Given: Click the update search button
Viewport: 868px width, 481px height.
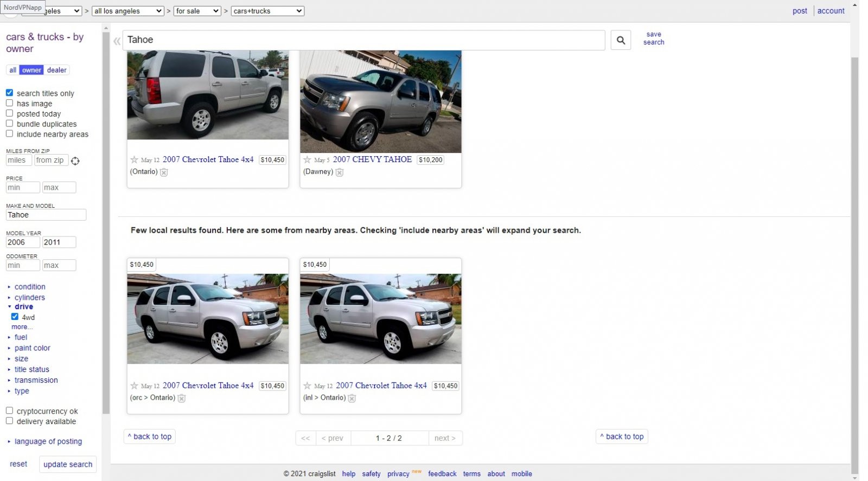Looking at the screenshot, I should pos(68,464).
